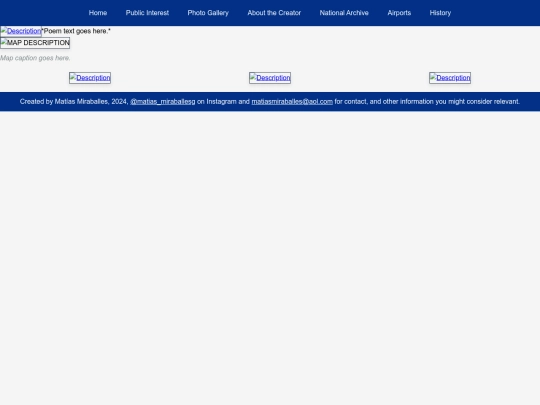
Task: Click the Description image beside the poem text
Action: (21, 31)
